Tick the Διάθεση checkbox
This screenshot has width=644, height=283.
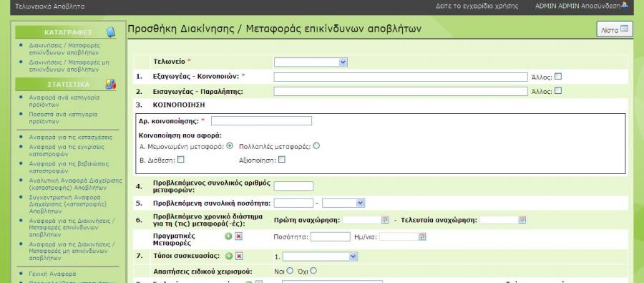(180, 160)
